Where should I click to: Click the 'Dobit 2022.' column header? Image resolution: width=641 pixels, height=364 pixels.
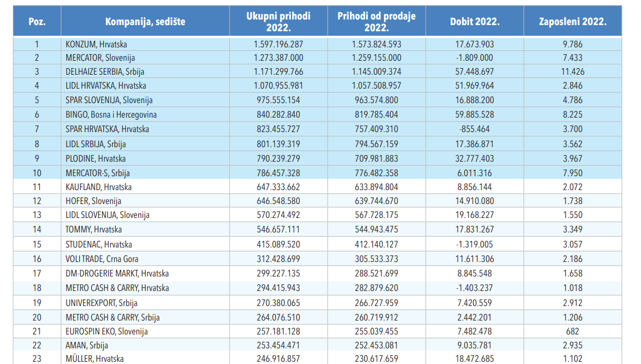(x=474, y=22)
